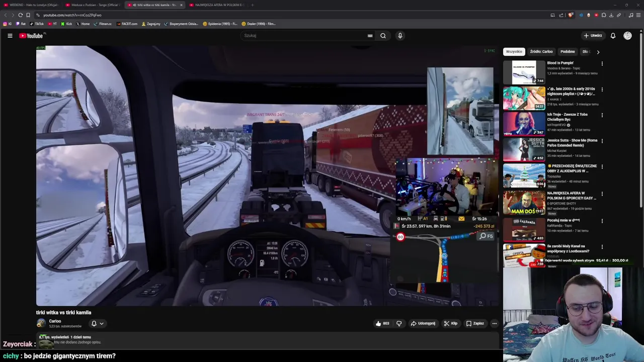Click the red YouTube extension icon
The height and width of the screenshot is (362, 644).
[x=596, y=15]
